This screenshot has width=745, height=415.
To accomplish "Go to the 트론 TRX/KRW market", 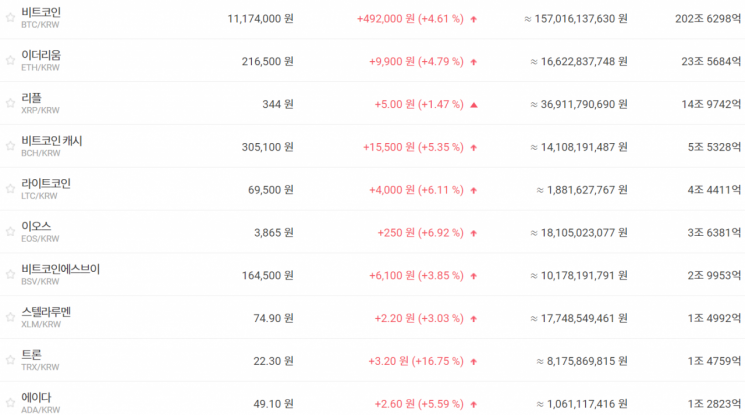I will 31,355.
